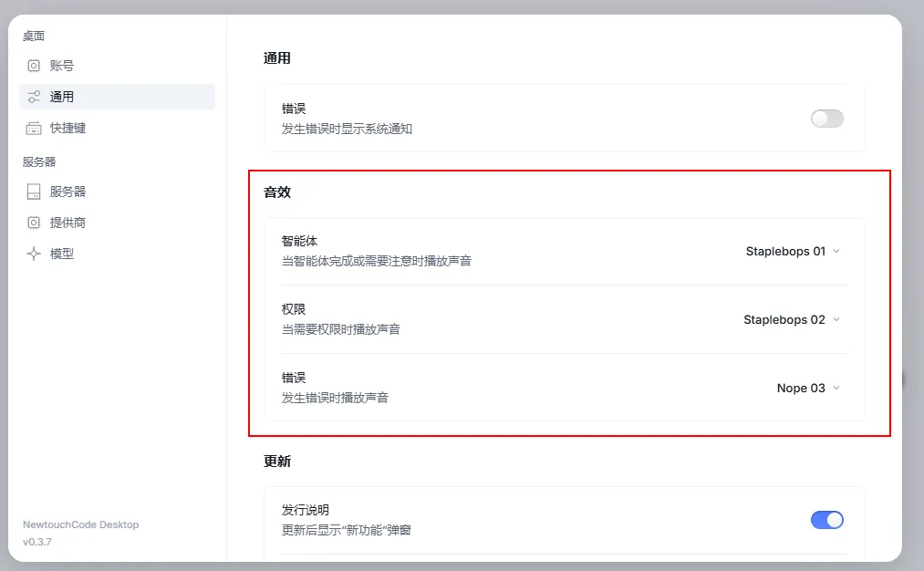Click the v0.3.7 version text
Viewport: 924px width, 571px height.
37,542
